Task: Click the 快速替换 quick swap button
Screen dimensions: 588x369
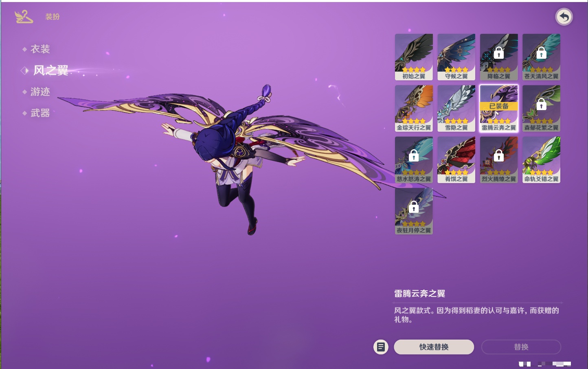Action: pos(434,347)
